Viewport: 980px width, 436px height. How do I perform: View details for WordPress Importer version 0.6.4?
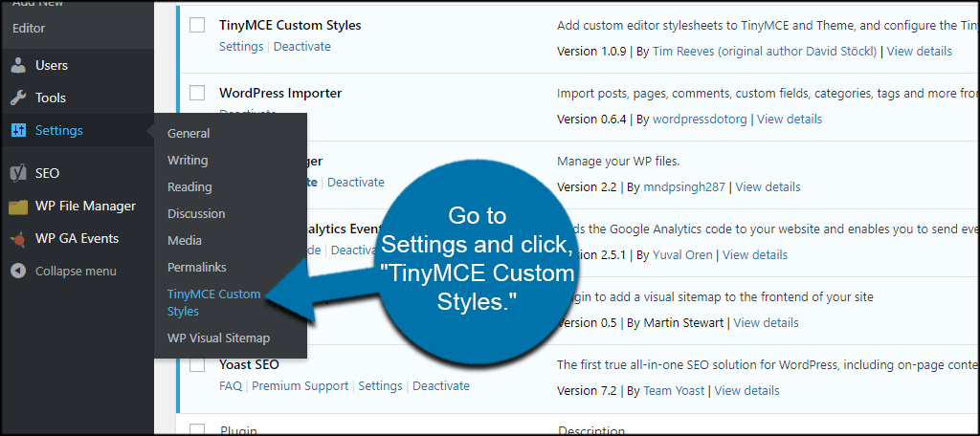[x=790, y=119]
